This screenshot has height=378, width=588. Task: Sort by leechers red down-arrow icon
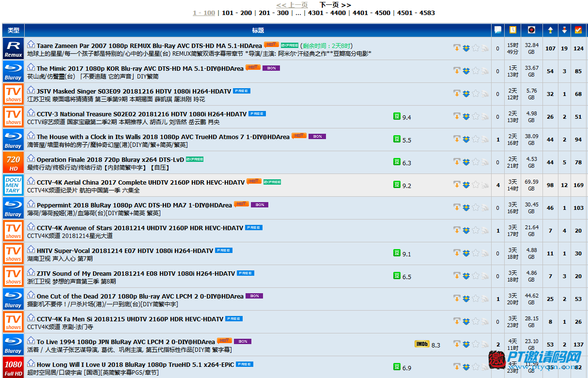pyautogui.click(x=564, y=30)
